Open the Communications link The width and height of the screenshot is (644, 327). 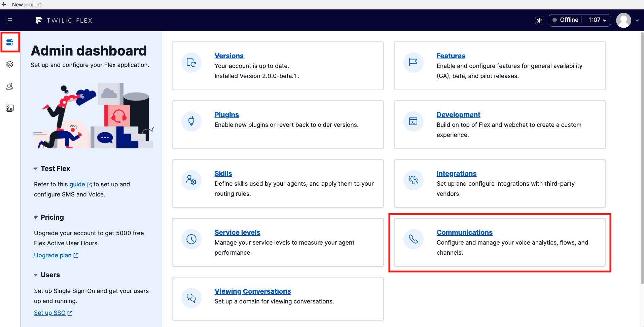[465, 232]
